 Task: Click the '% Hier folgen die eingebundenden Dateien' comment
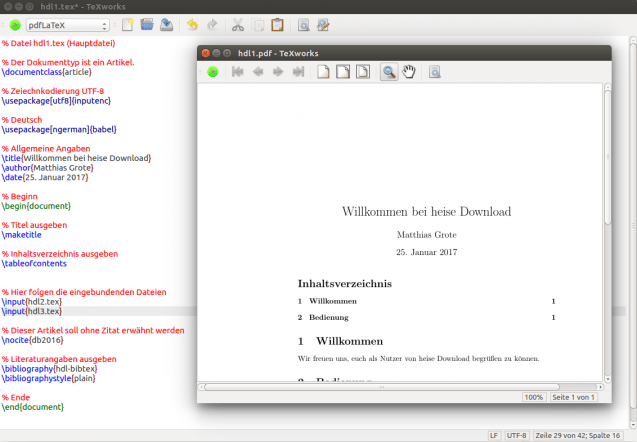point(84,292)
